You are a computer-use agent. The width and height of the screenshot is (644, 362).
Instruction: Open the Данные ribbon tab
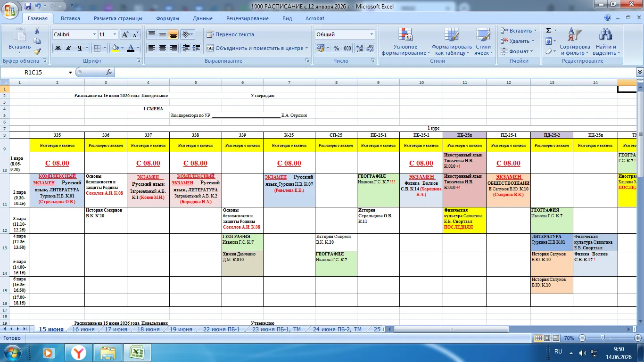coord(202,18)
